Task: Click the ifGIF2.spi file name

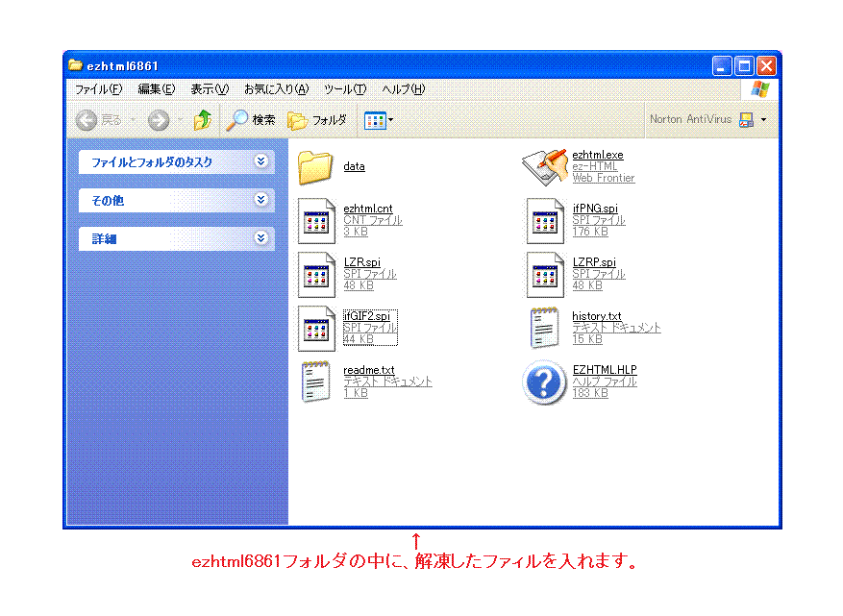Action: 366,316
